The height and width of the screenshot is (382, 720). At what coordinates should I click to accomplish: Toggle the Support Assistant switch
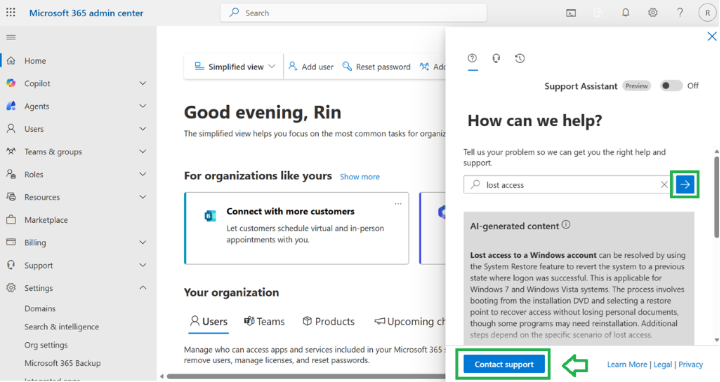pos(671,86)
